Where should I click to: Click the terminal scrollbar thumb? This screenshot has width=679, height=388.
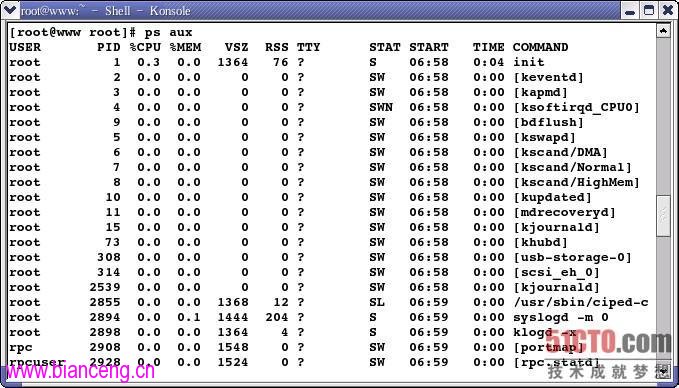[x=663, y=215]
